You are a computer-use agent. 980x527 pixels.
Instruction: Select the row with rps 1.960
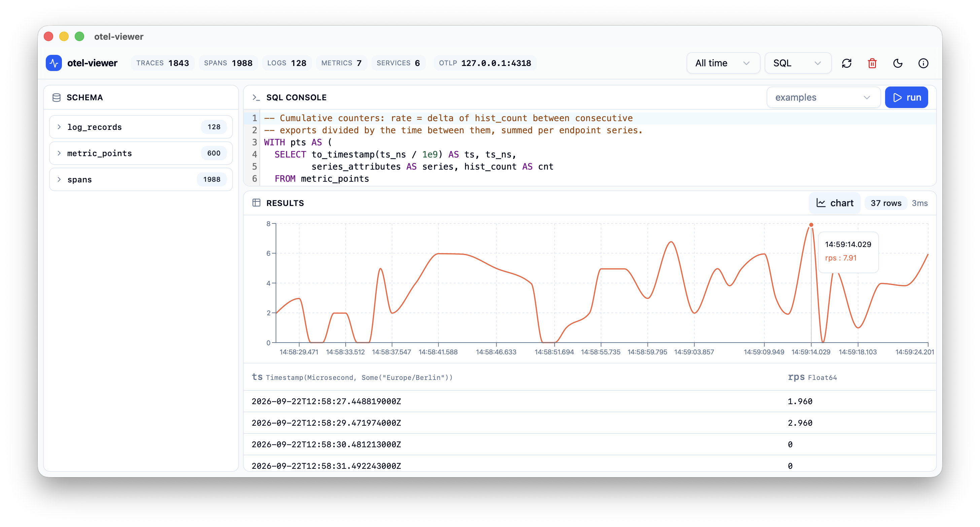point(589,401)
